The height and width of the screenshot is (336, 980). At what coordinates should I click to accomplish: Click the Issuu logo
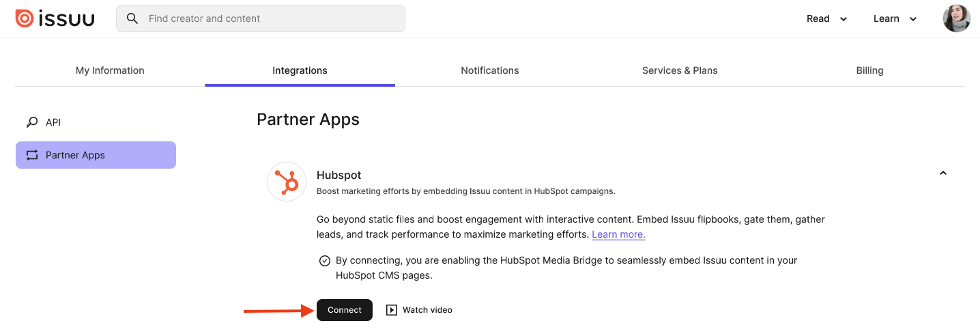[x=55, y=18]
